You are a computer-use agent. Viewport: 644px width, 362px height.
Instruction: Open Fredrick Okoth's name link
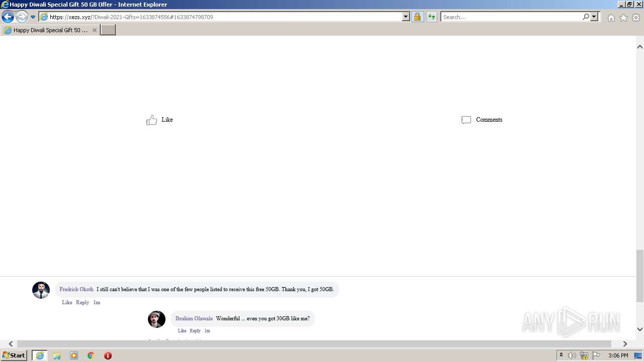(76, 290)
